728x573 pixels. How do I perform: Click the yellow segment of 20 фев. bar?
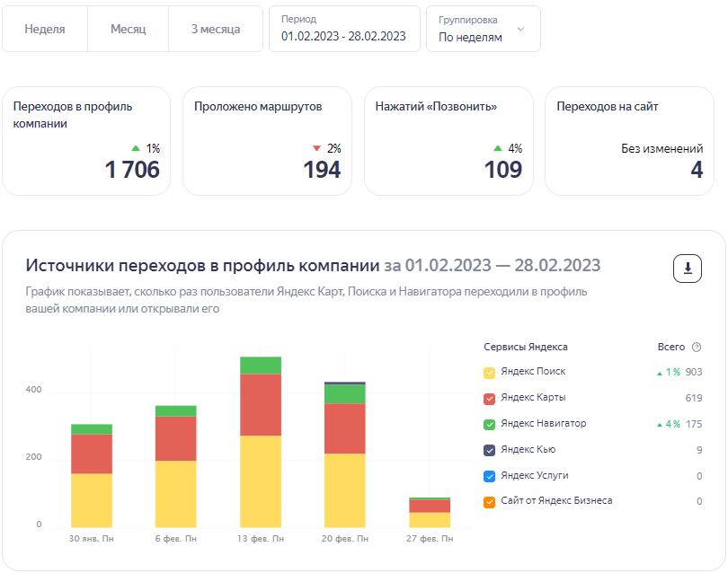(345, 489)
